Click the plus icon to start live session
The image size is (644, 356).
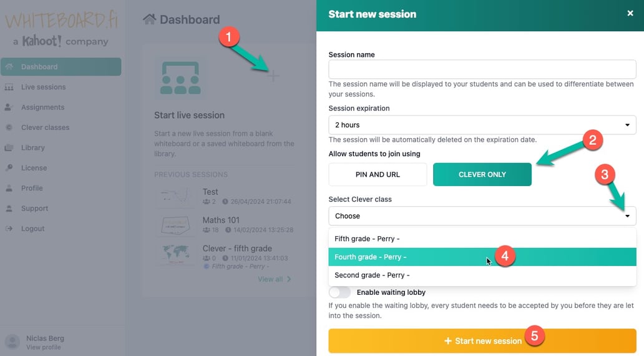tap(273, 77)
